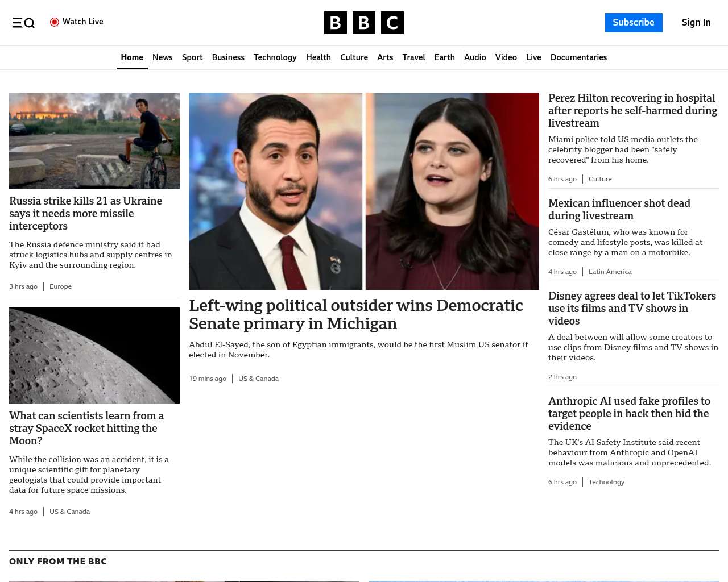Screen dimensions: 728x582
Task: Click the '19 mins ago' timestamp
Action: [208, 379]
